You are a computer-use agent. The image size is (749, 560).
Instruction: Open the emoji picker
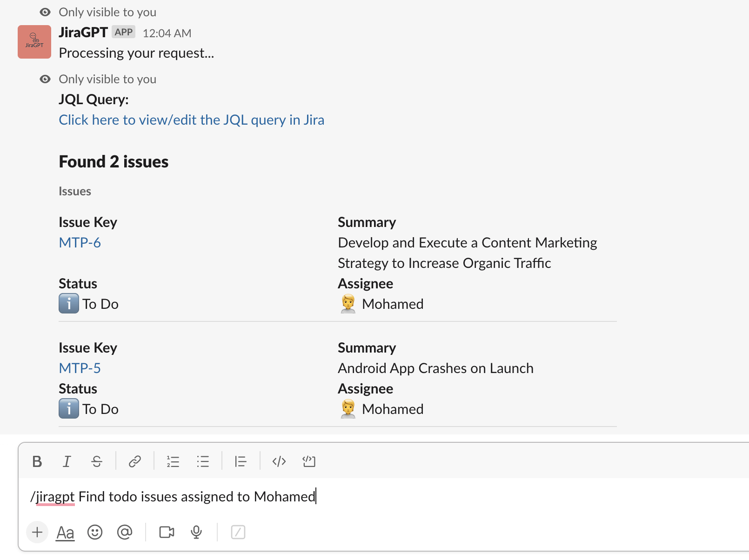[95, 532]
